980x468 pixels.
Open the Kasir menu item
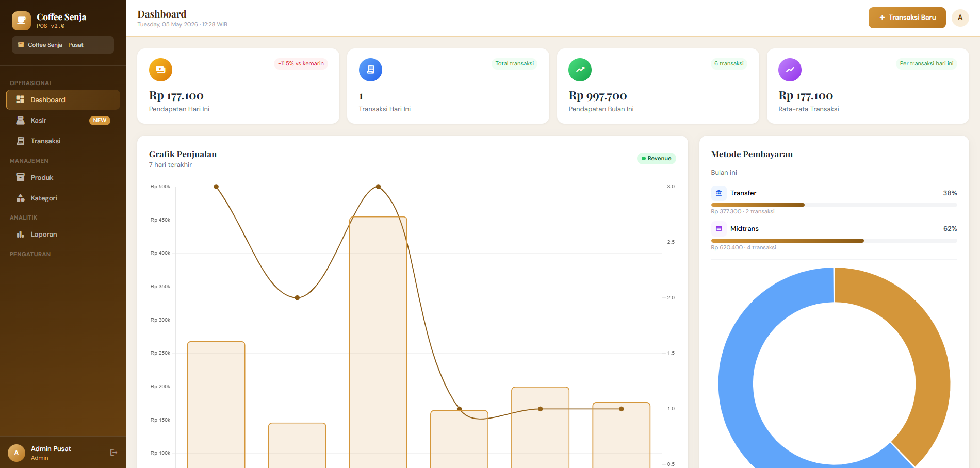click(x=63, y=120)
